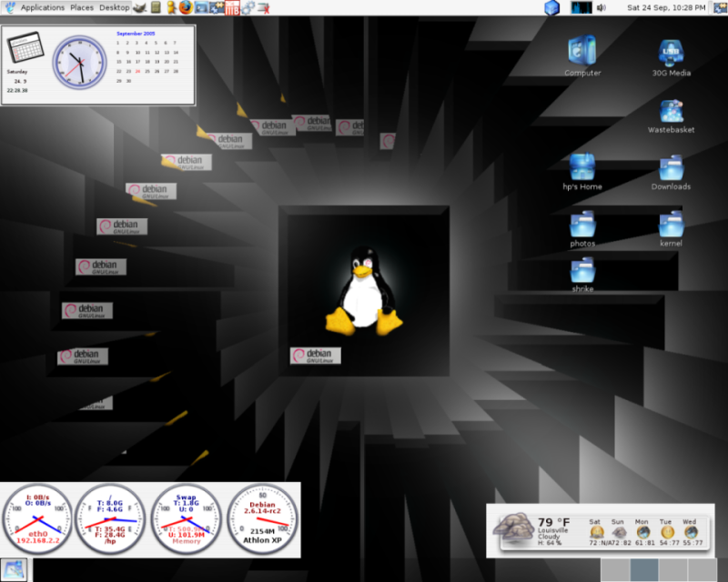The height and width of the screenshot is (582, 728).
Task: Switch to the third workspace
Action: pos(672,570)
